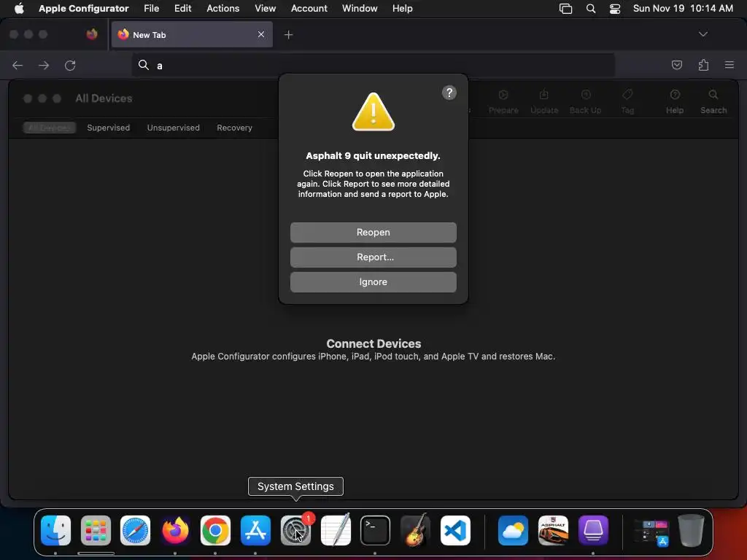Reload the Firefox page
The height and width of the screenshot is (560, 747).
[70, 65]
